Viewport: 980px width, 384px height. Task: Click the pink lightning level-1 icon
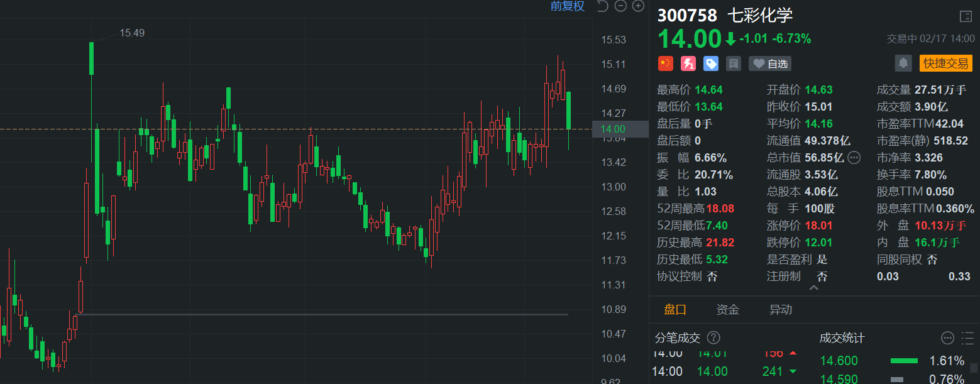(x=688, y=63)
